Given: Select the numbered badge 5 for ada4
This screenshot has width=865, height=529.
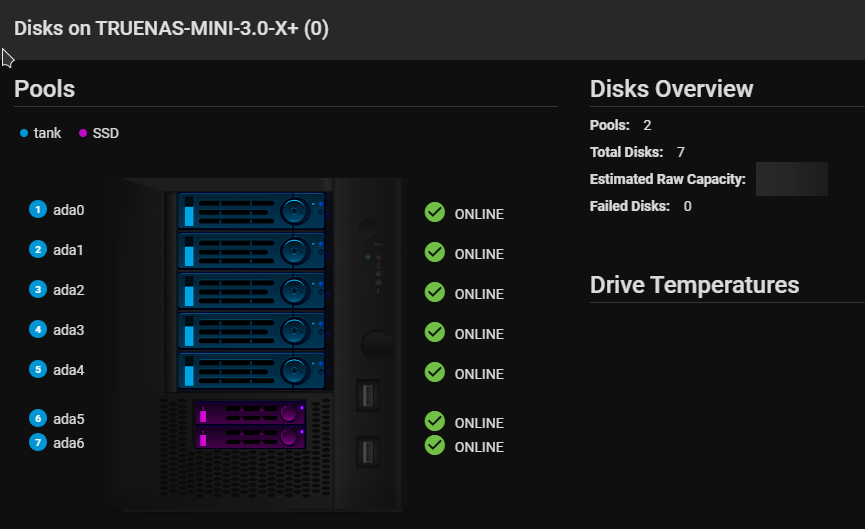Looking at the screenshot, I should 38,369.
